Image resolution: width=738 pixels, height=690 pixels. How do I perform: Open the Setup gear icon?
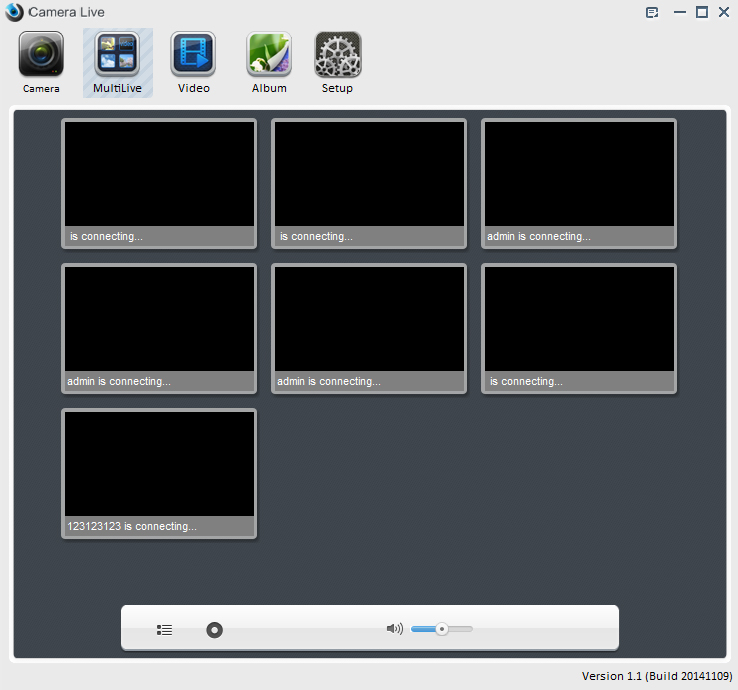(x=337, y=55)
